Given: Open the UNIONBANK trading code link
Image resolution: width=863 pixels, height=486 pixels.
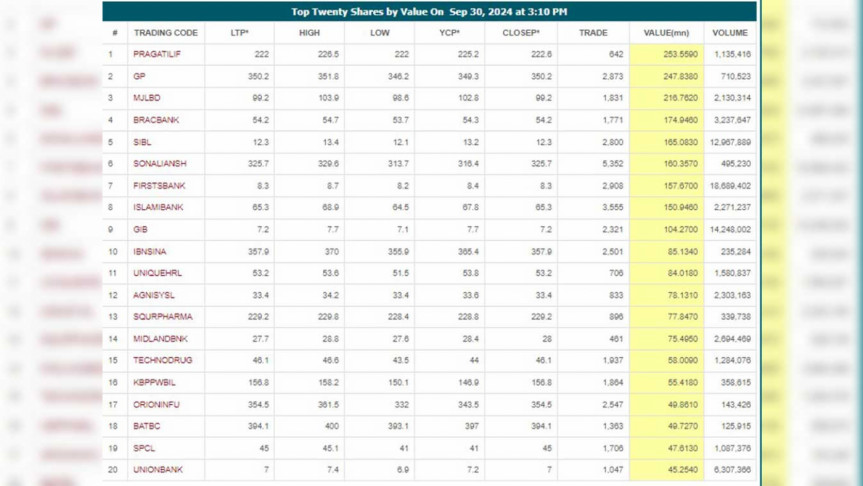Looking at the screenshot, I should click(x=158, y=469).
